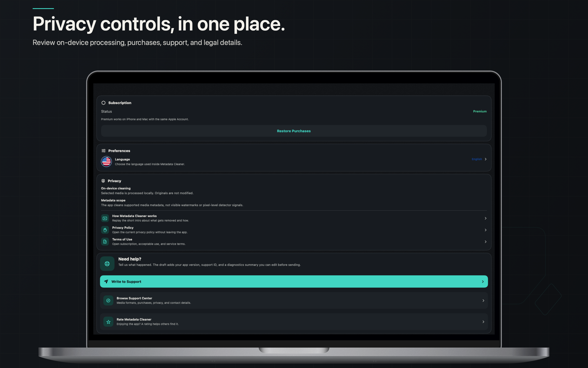Image resolution: width=588 pixels, height=368 pixels.
Task: Click the Need help? heading
Action: pos(130,259)
